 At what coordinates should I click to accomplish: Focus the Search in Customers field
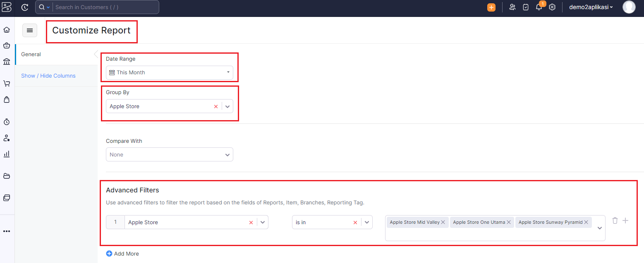pyautogui.click(x=106, y=7)
